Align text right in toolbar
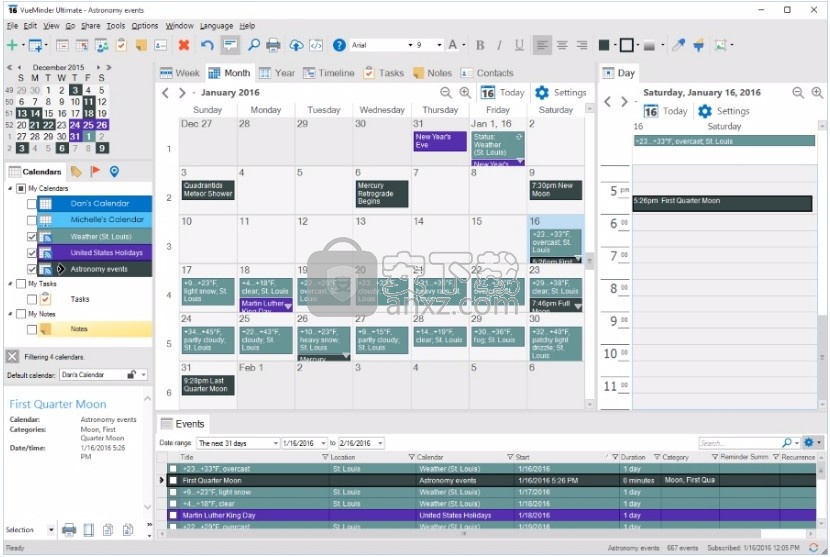 [582, 46]
